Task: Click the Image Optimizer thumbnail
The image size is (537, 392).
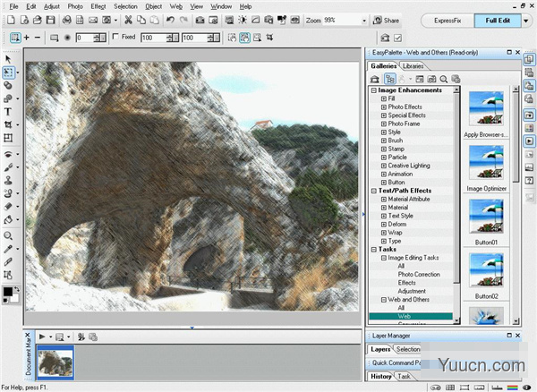Action: pyautogui.click(x=486, y=163)
